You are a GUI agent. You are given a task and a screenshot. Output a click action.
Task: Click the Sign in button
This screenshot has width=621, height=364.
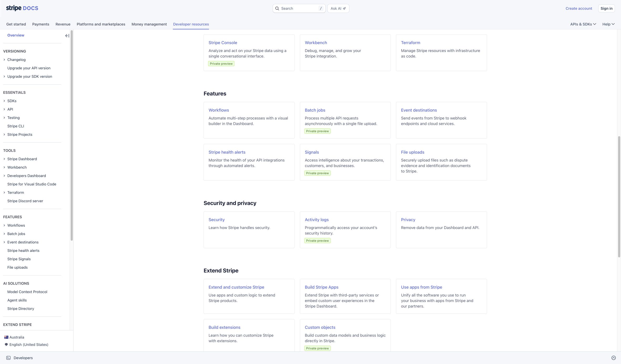coord(606,8)
